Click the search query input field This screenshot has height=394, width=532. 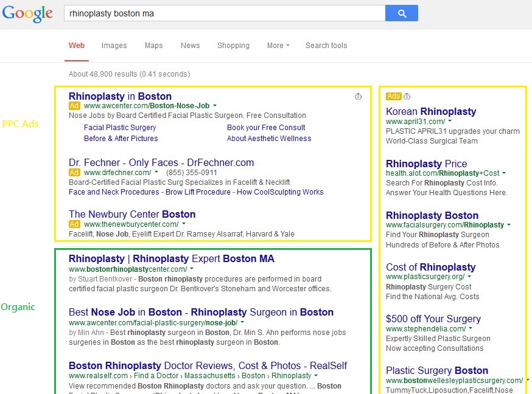pos(225,13)
